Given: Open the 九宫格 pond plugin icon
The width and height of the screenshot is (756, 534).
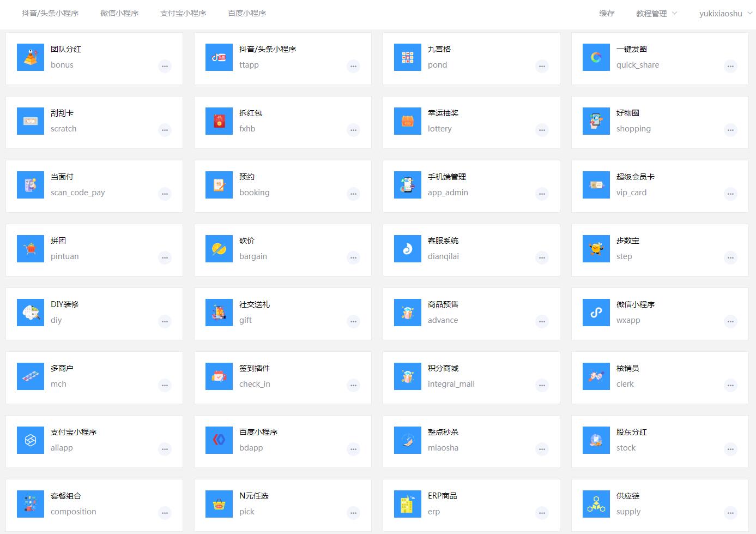Looking at the screenshot, I should pos(408,57).
